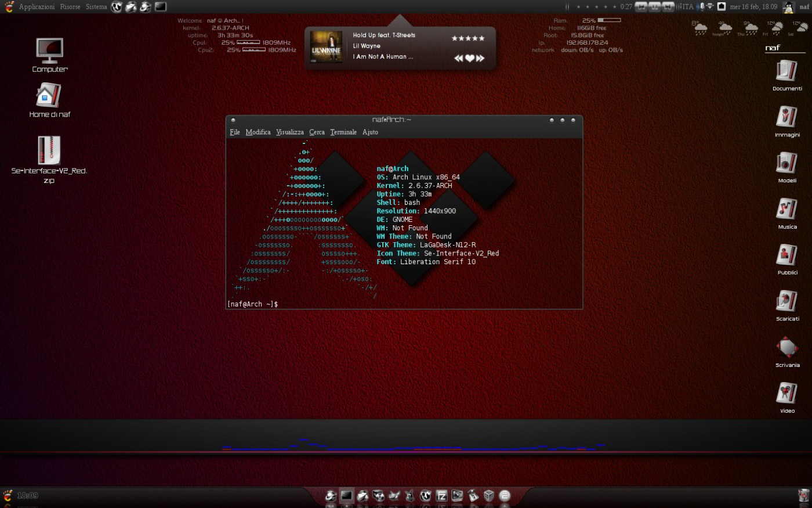Open the Pubblici folder

787,260
